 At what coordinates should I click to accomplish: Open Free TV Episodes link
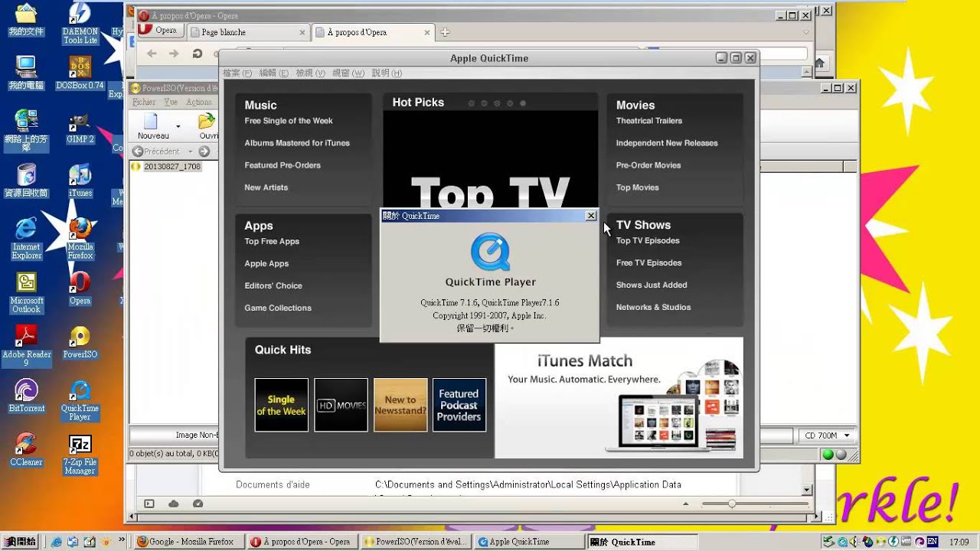pos(648,262)
